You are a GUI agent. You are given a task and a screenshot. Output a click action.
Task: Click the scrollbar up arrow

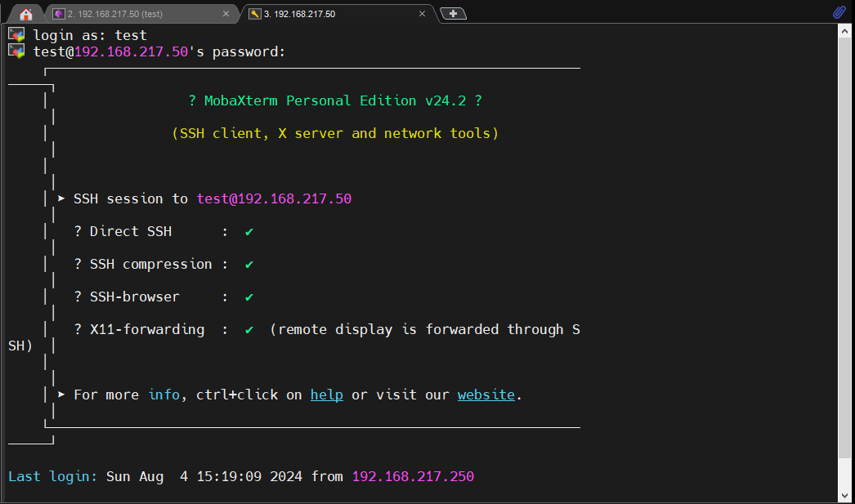[x=844, y=31]
